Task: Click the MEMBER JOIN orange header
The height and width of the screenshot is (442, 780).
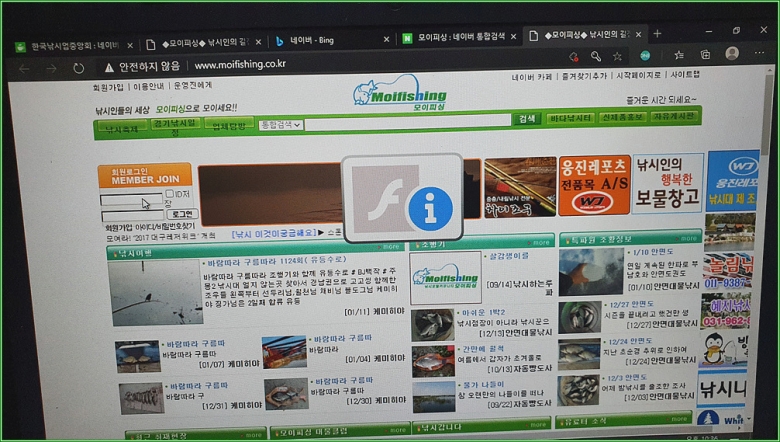Action: [144, 176]
